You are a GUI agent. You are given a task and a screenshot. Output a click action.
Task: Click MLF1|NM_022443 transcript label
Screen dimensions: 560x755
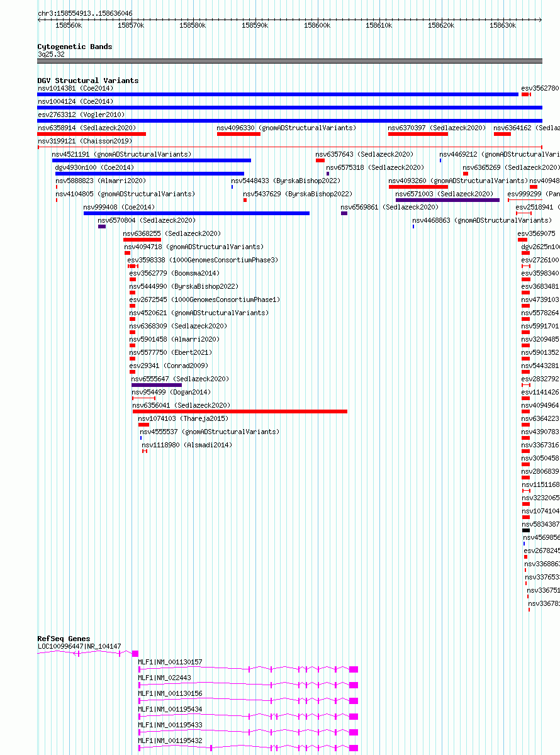click(165, 678)
